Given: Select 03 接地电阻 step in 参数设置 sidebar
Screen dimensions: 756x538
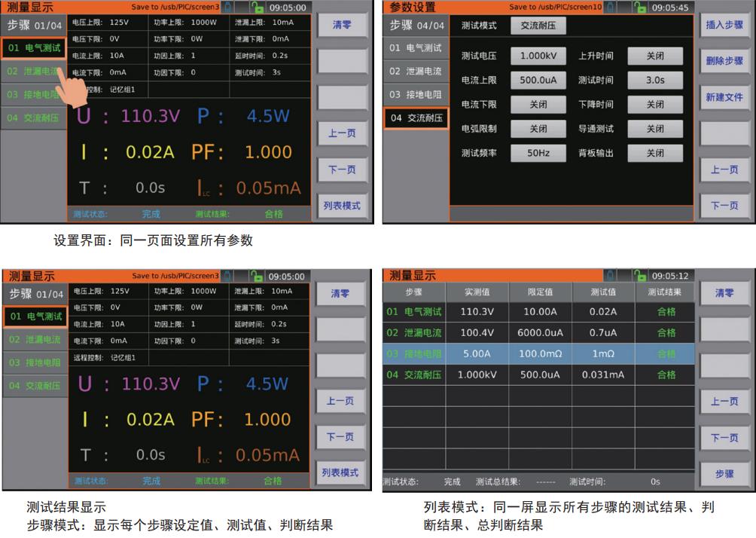Looking at the screenshot, I should pos(416,95).
